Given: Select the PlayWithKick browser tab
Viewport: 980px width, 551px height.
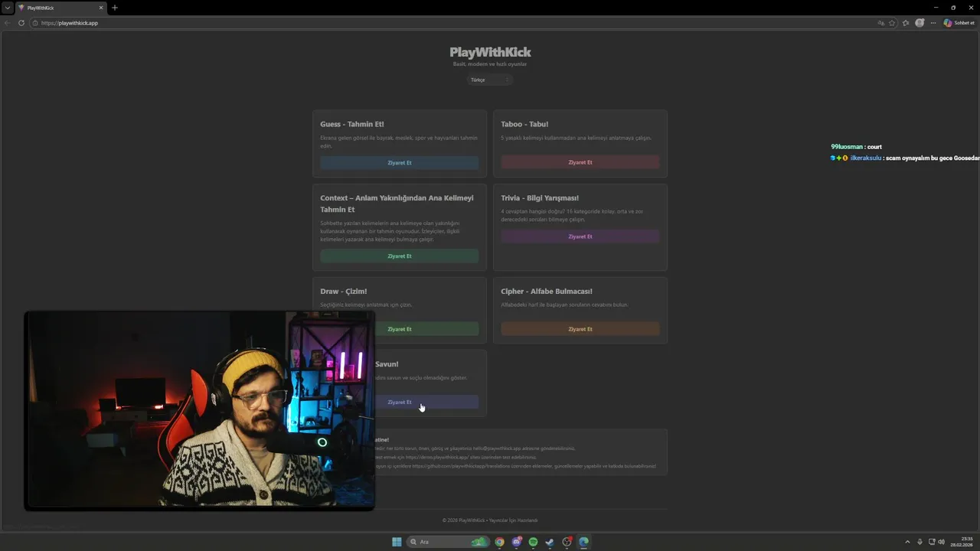Looking at the screenshot, I should point(60,8).
